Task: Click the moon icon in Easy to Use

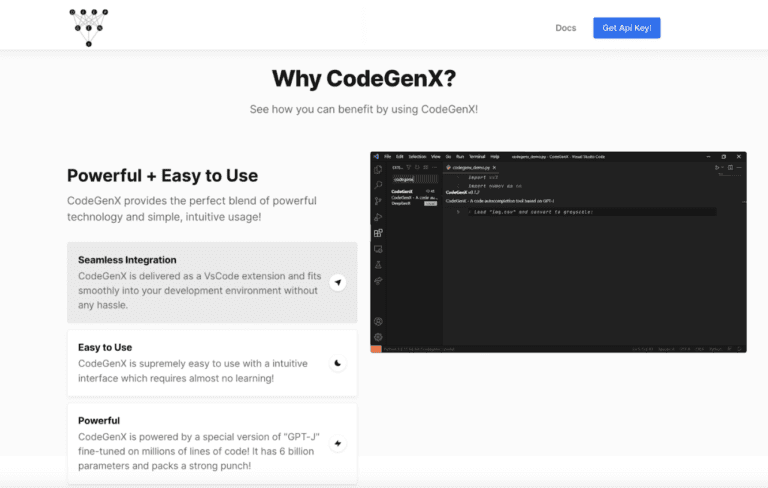Action: click(338, 363)
